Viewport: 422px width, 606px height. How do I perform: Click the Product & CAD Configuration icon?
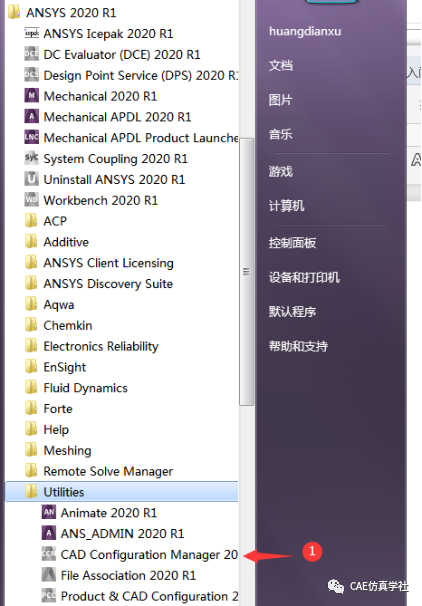pyautogui.click(x=49, y=596)
